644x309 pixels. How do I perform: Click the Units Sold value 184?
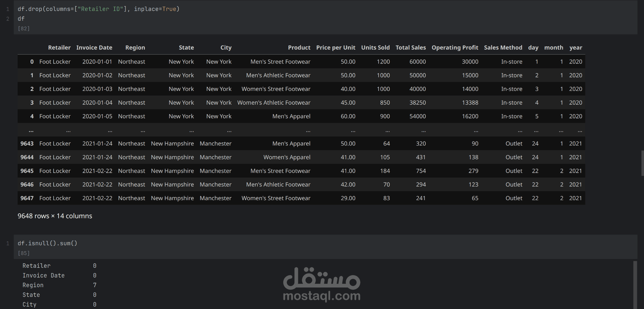pyautogui.click(x=385, y=171)
